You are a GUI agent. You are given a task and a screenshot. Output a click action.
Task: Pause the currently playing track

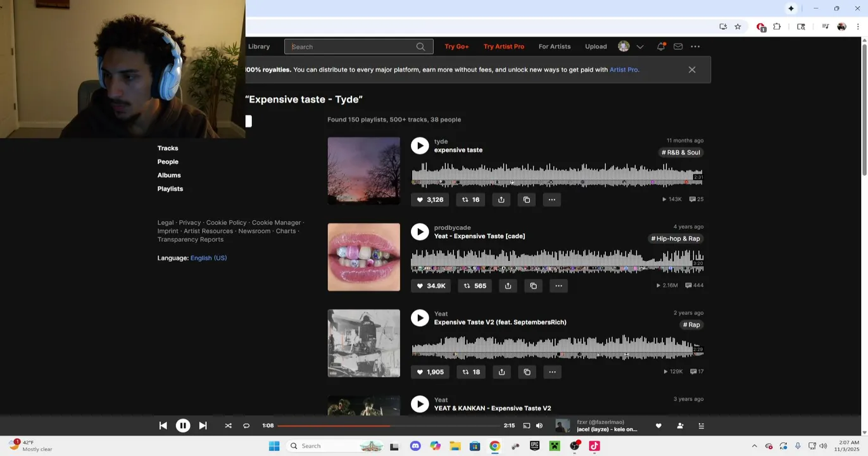pyautogui.click(x=183, y=426)
